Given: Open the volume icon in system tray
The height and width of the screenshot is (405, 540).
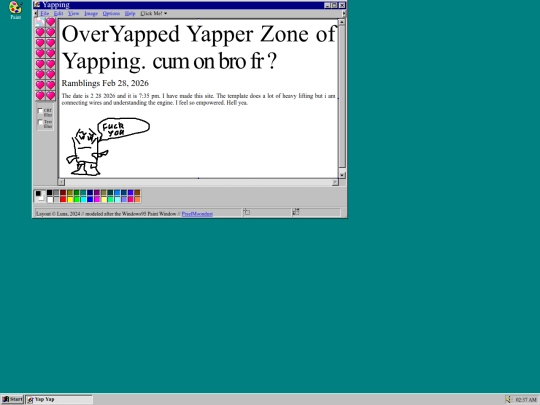Looking at the screenshot, I should (509, 399).
